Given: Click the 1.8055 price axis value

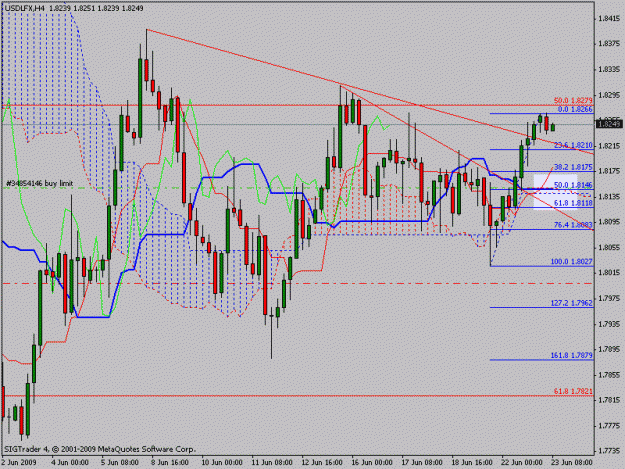Looking at the screenshot, I should pyautogui.click(x=609, y=247).
